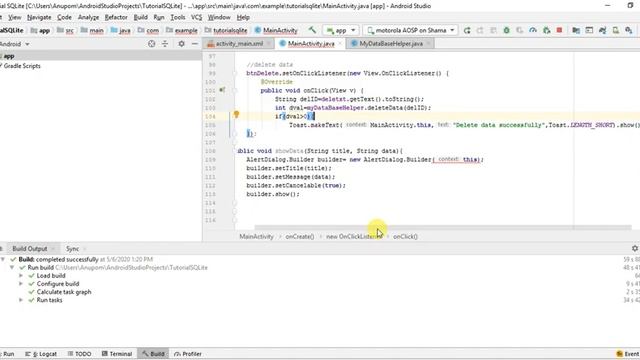Open the project panel settings gear
The width and height of the screenshot is (640, 360).
181,44
